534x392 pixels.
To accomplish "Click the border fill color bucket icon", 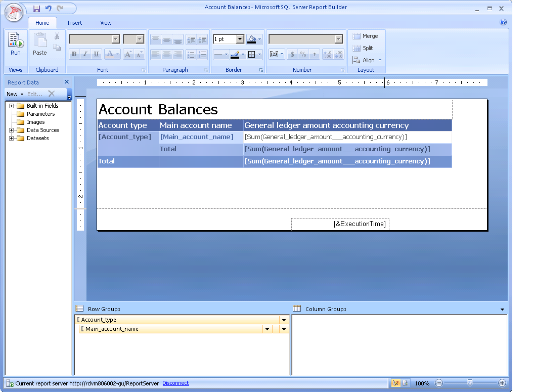I will tap(252, 39).
